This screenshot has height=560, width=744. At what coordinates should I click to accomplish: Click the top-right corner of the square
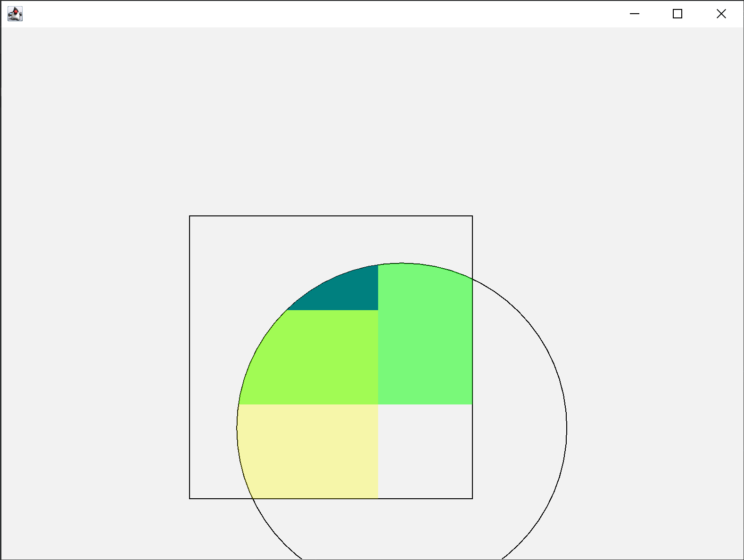coord(472,216)
